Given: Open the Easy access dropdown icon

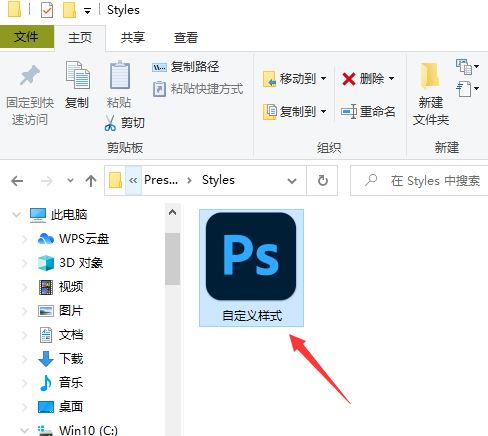Looking at the screenshot, I should (x=468, y=89).
